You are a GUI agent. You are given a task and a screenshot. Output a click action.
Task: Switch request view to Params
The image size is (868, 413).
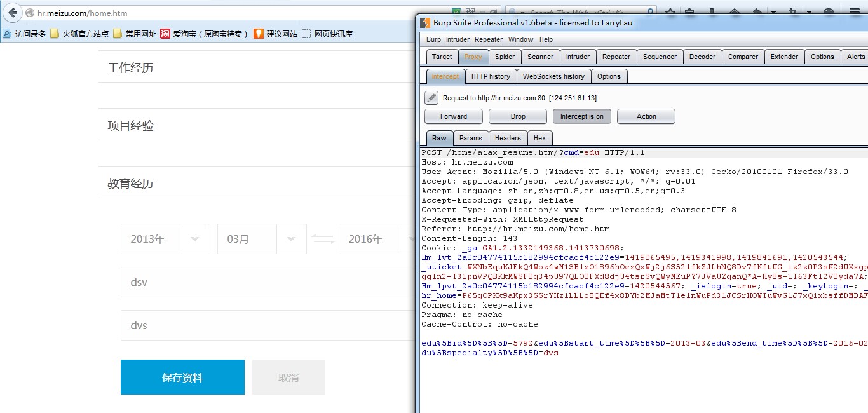point(471,138)
